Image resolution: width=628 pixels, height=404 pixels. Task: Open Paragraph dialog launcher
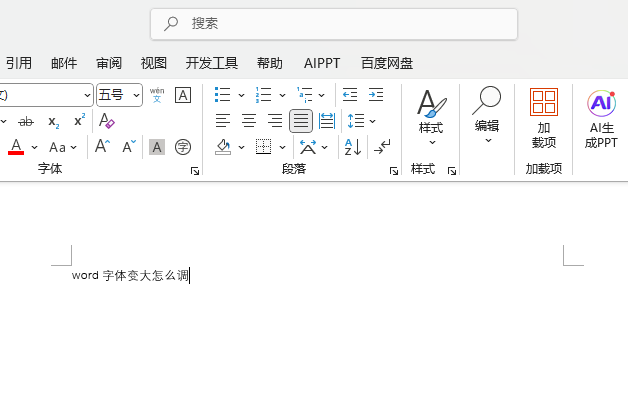(394, 171)
